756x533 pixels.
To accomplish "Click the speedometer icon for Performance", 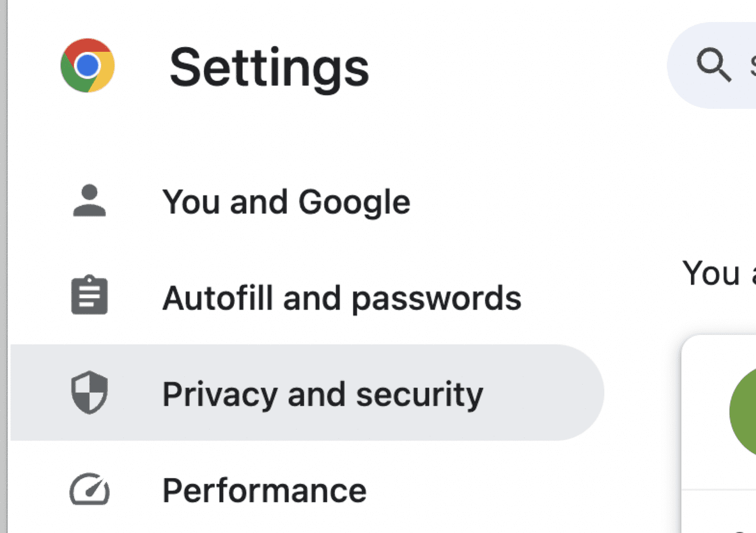I will pos(90,489).
